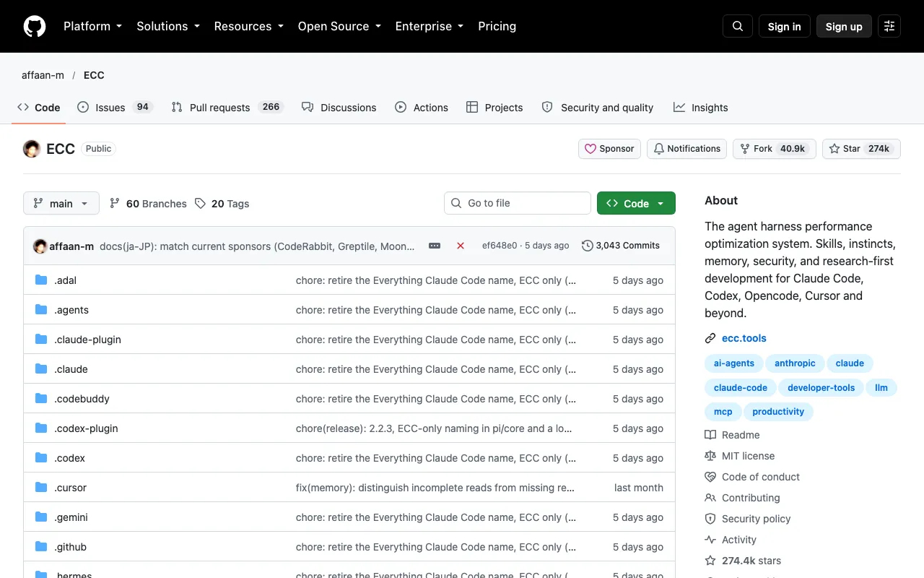Focus the Go to file field
Viewport: 924px width, 578px height.
point(518,203)
